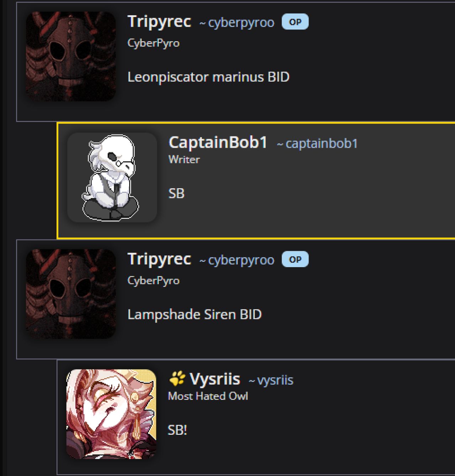Visit the ~vysriis profile handle
The width and height of the screenshot is (455, 476).
pos(271,380)
